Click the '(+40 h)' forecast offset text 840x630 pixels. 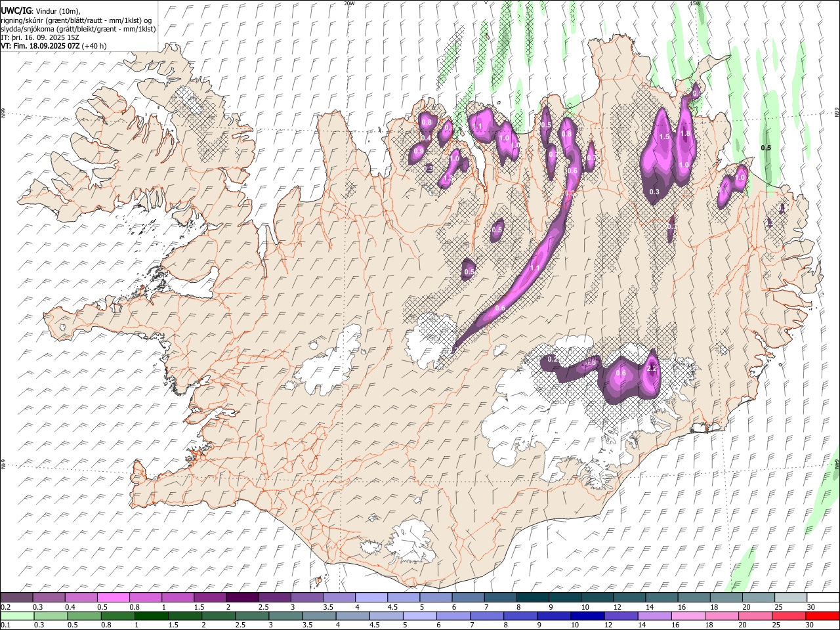coord(94,46)
